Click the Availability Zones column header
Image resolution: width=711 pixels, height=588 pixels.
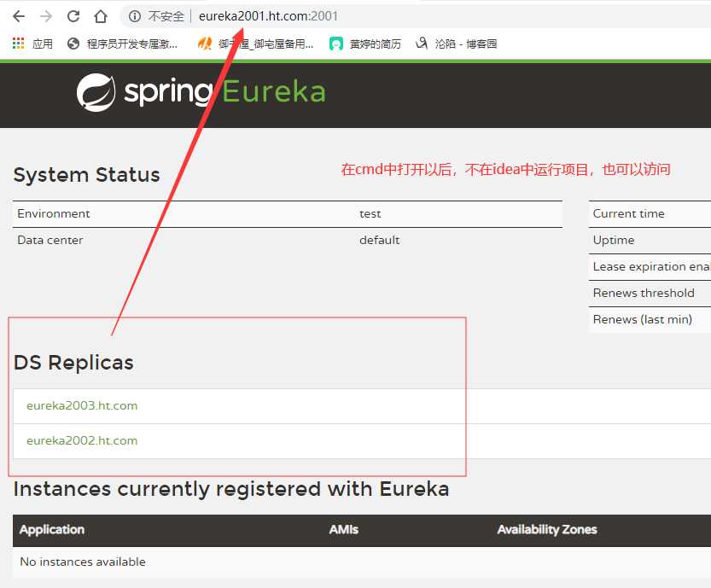(x=547, y=529)
